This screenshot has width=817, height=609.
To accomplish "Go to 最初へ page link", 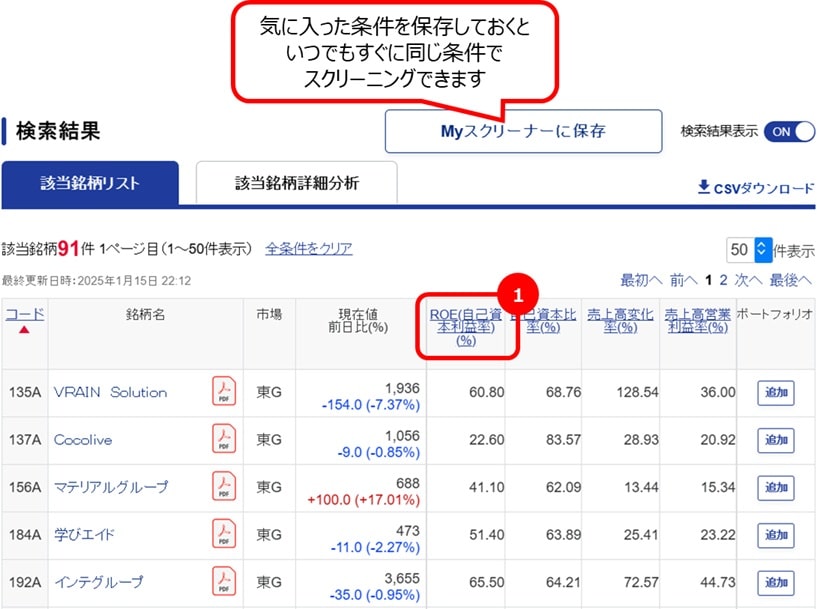I will point(641,280).
